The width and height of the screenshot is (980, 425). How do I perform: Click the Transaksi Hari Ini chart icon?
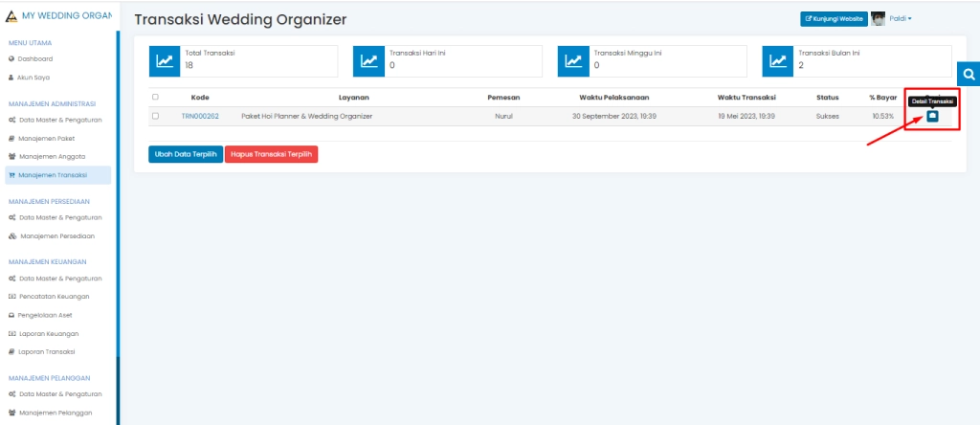pyautogui.click(x=368, y=60)
